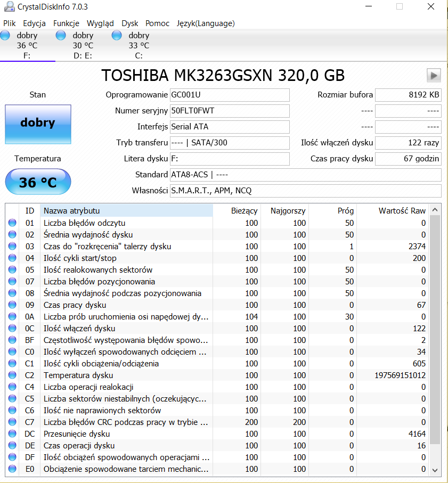Click status orb for attribute 0A
This screenshot has height=483, width=448.
(12, 316)
